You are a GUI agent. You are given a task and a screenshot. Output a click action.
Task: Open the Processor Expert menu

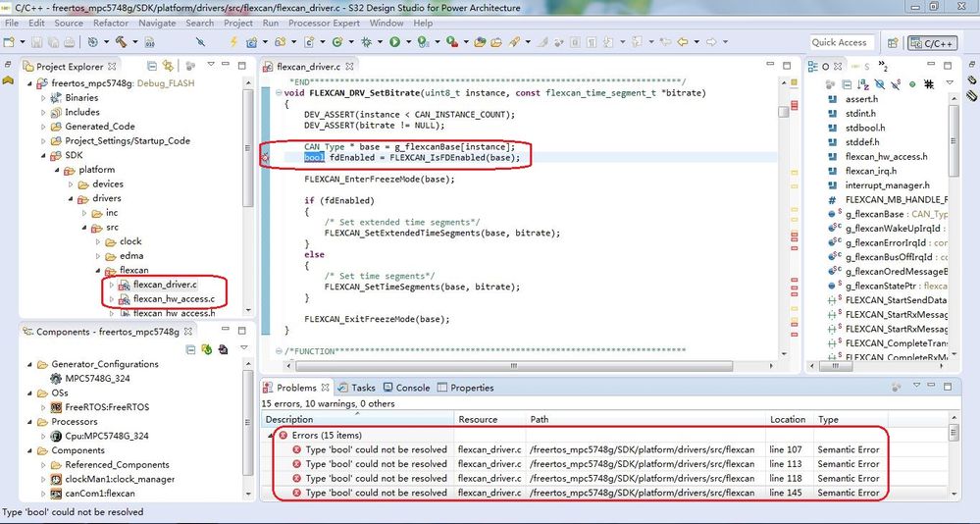(x=324, y=23)
